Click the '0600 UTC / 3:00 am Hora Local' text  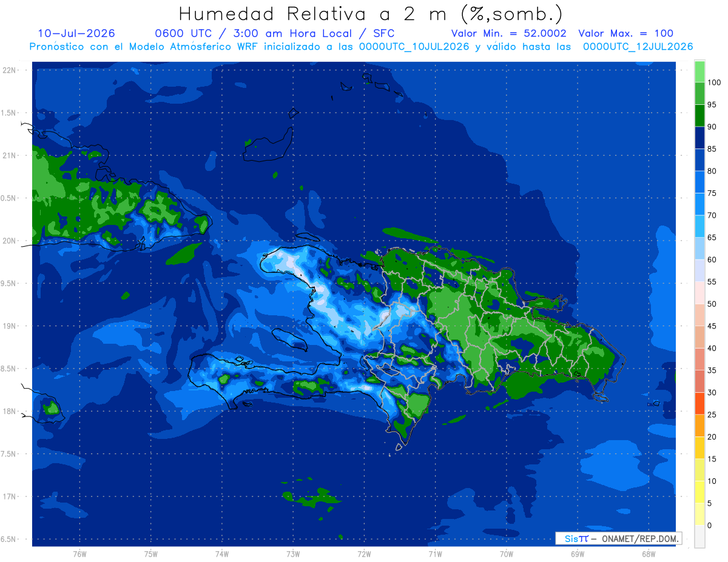point(255,33)
